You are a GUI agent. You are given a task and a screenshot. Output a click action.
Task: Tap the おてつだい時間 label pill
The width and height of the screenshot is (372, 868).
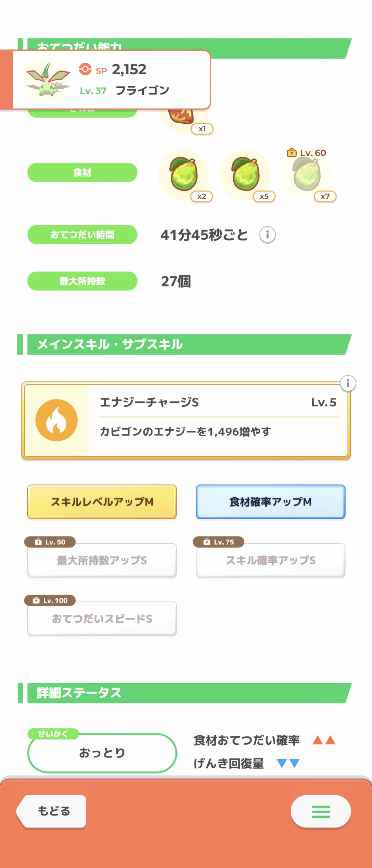[82, 235]
